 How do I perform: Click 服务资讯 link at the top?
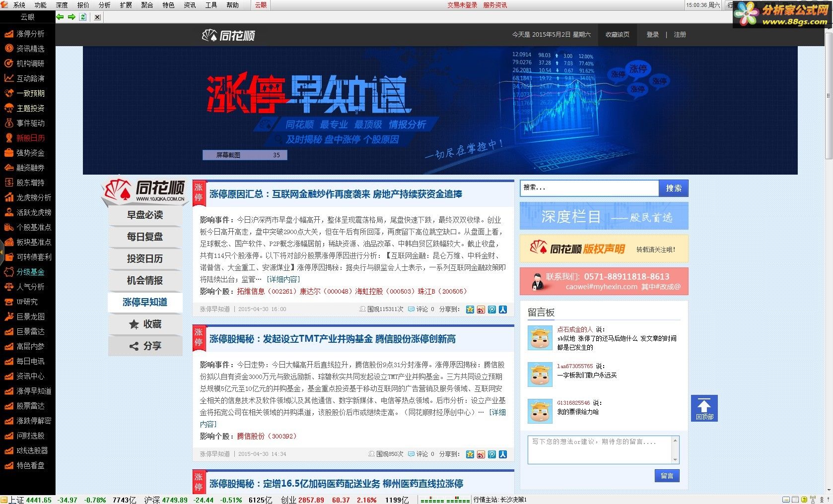(495, 5)
